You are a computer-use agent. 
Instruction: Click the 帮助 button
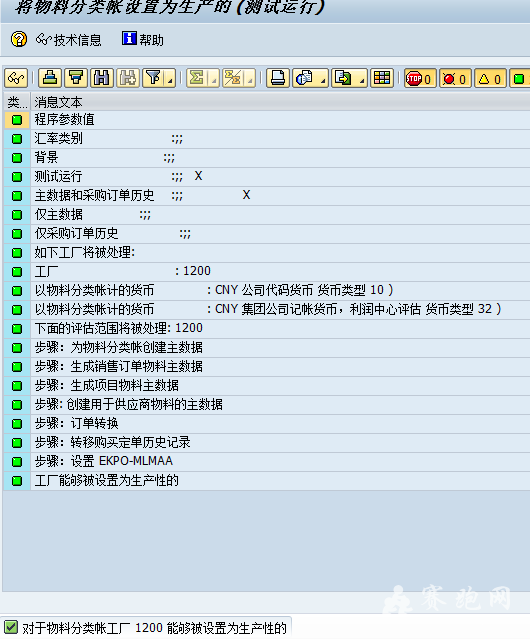point(143,40)
